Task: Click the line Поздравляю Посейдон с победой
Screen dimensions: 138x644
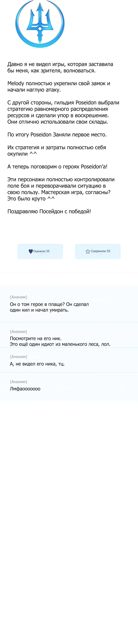Action: pyautogui.click(x=49, y=211)
